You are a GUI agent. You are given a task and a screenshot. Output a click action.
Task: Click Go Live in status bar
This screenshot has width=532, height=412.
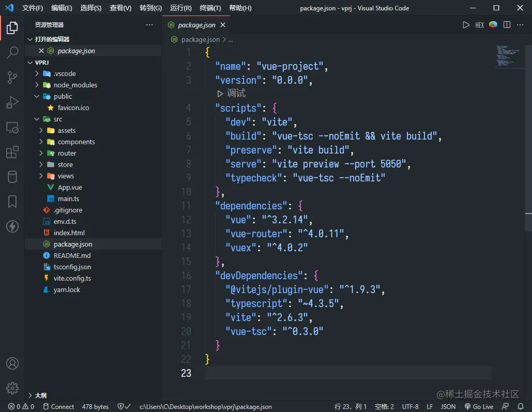479,406
